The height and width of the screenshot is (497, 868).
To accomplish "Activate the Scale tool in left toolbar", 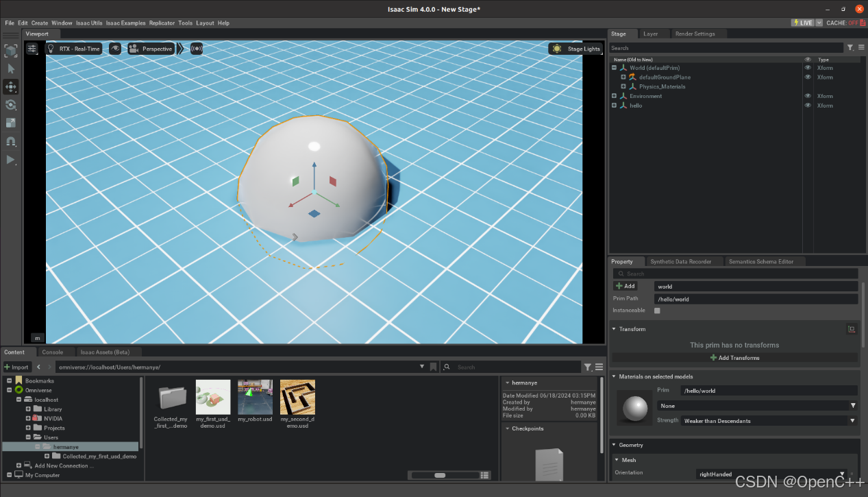I will tap(11, 123).
